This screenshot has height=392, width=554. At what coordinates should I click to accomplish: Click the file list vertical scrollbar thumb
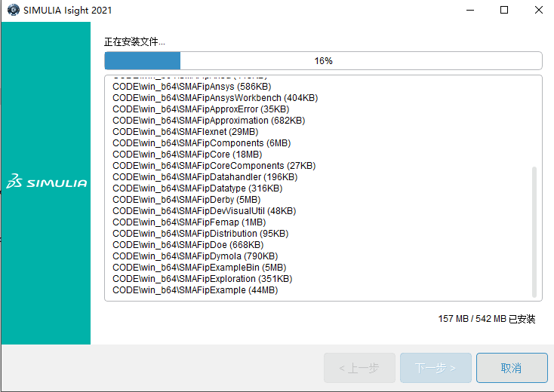[x=534, y=232]
